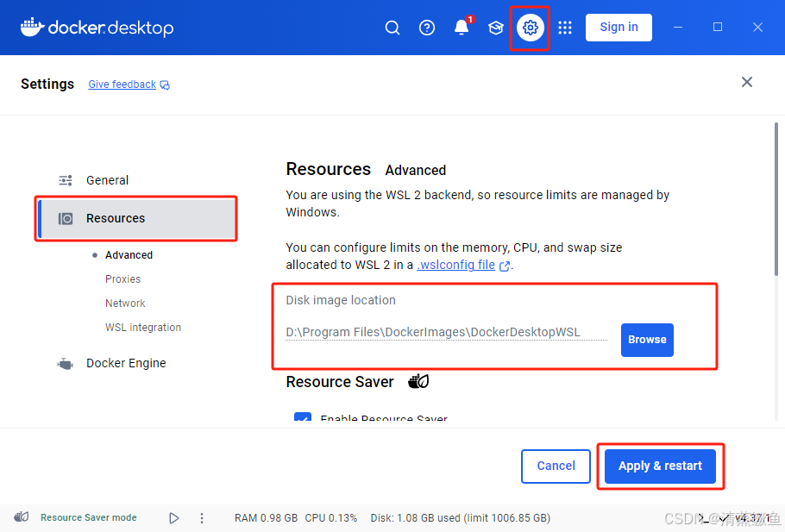Image resolution: width=785 pixels, height=532 pixels.
Task: Open the Proxies sub-section
Action: [122, 279]
